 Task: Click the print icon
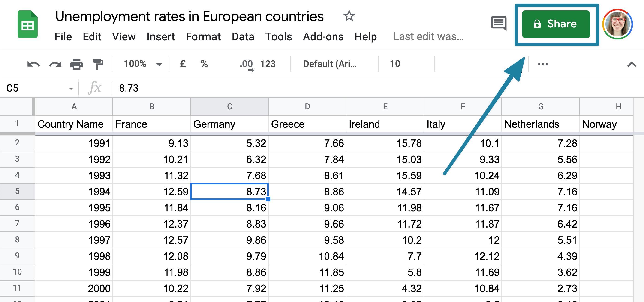point(76,64)
